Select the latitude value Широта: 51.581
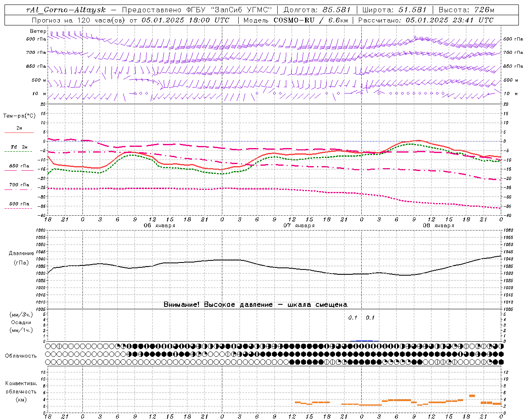 394,10
